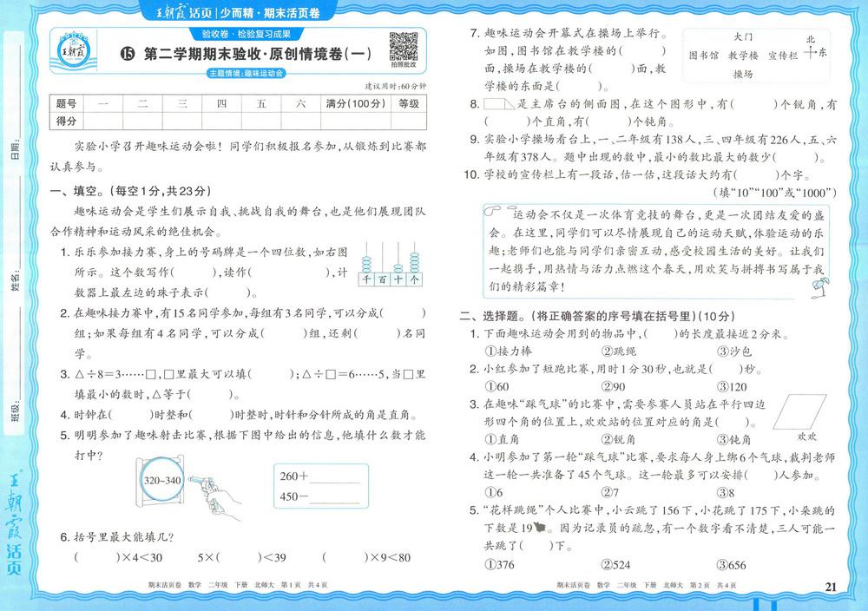868x611 pixels.
Task: Click the 姓名 label in left margin
Action: point(16,281)
